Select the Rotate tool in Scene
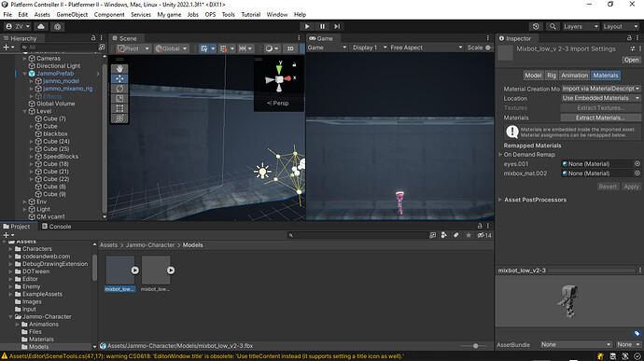Image resolution: width=644 pixels, height=361 pixels. (119, 89)
